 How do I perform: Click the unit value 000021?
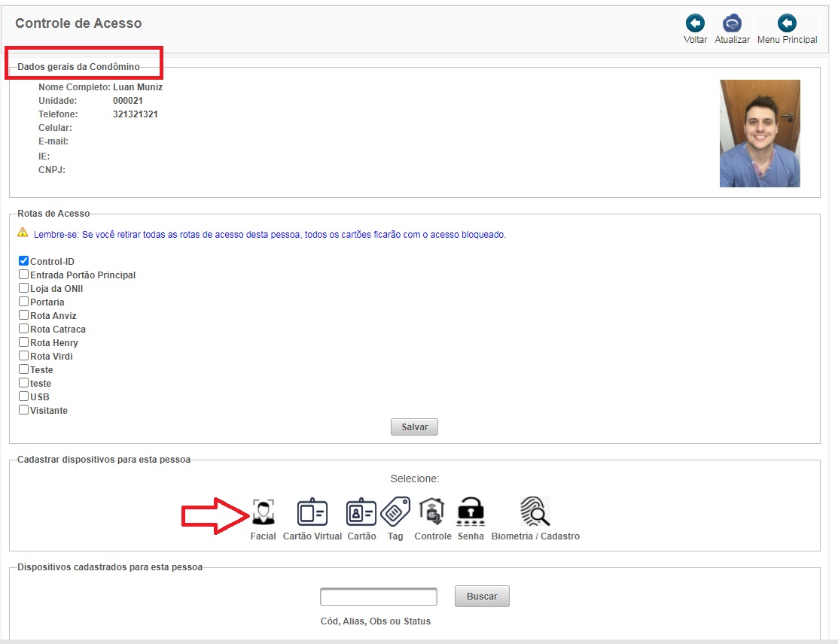(128, 100)
